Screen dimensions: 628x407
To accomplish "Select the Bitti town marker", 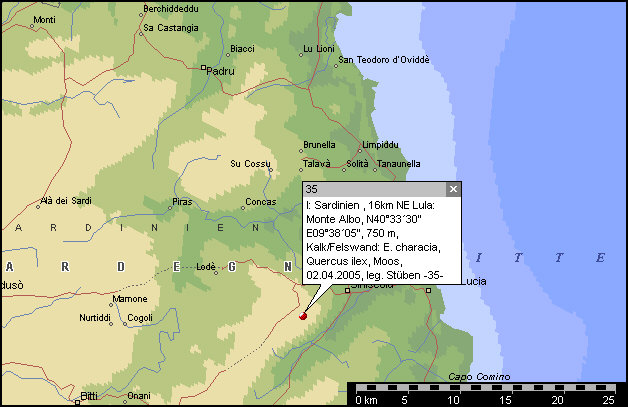I will click(79, 399).
